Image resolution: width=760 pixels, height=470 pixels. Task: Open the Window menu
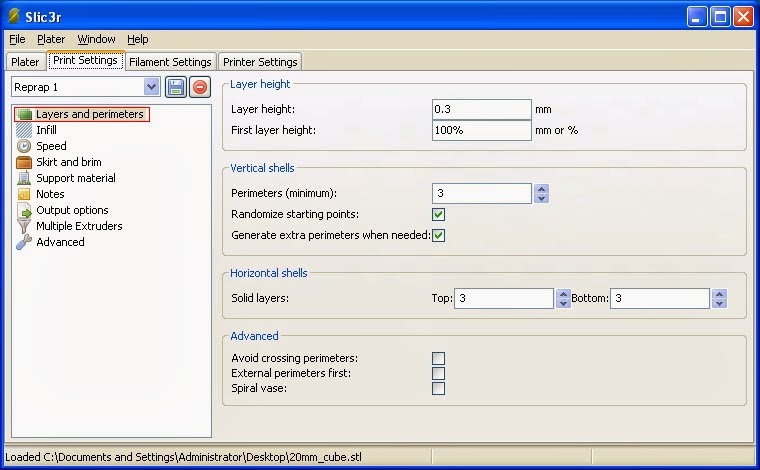[x=96, y=39]
